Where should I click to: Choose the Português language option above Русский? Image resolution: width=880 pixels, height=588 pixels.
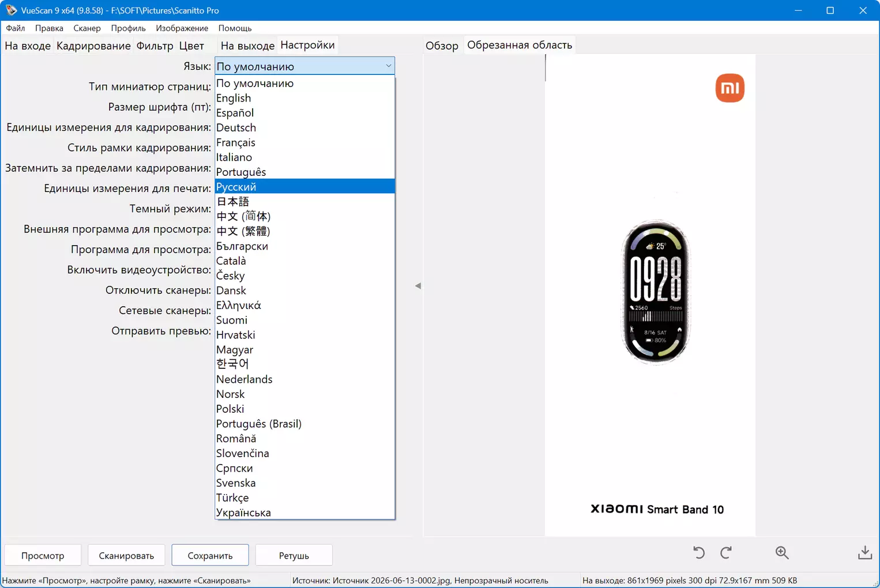point(304,172)
